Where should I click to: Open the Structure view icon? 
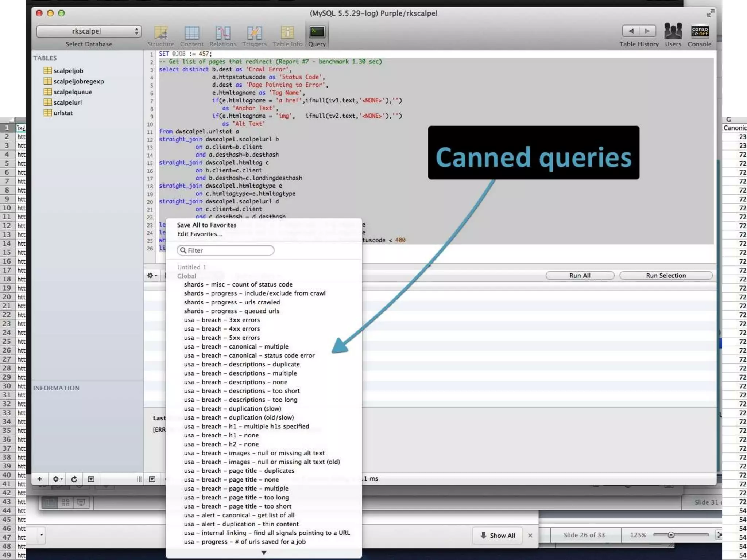point(160,33)
